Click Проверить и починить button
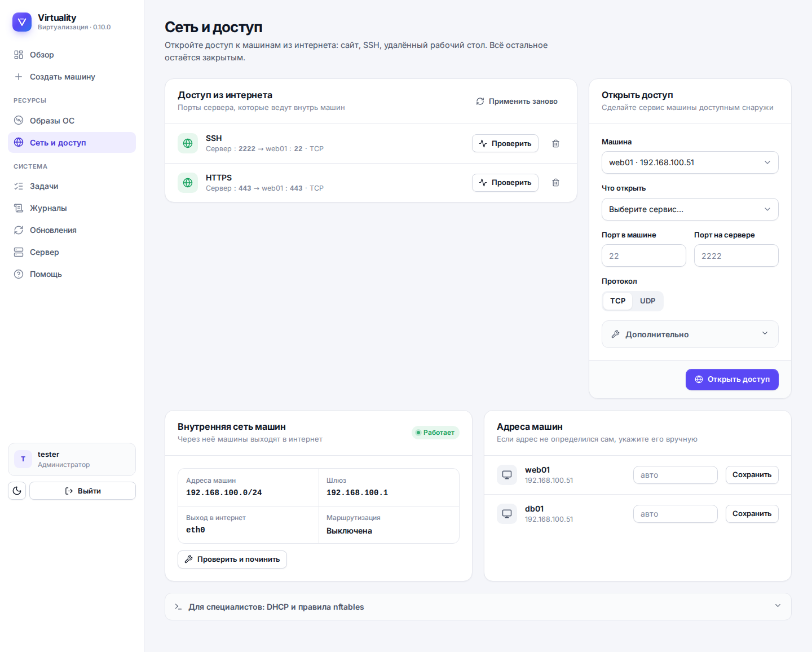 (x=232, y=560)
